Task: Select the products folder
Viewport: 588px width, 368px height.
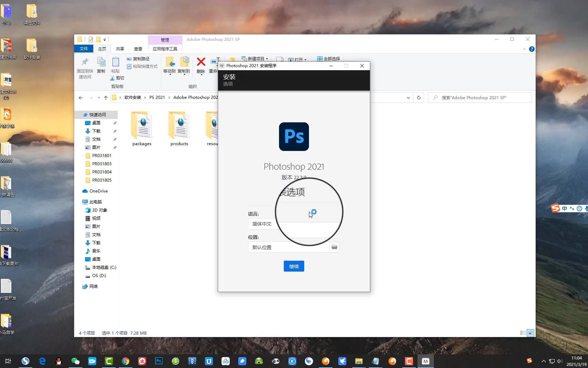Action: (x=179, y=129)
